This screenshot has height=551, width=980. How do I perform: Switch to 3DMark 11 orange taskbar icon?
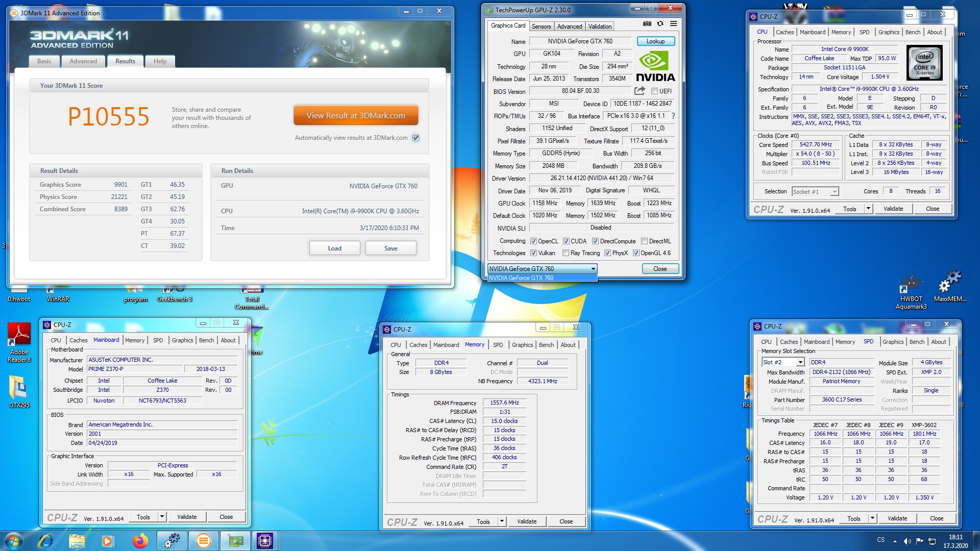tap(203, 541)
